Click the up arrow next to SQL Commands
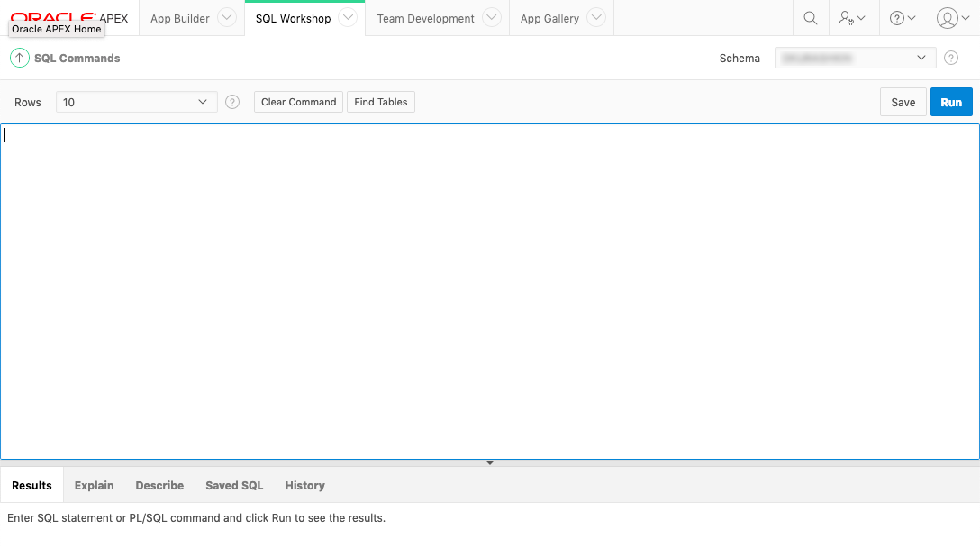The width and height of the screenshot is (980, 548). (19, 58)
